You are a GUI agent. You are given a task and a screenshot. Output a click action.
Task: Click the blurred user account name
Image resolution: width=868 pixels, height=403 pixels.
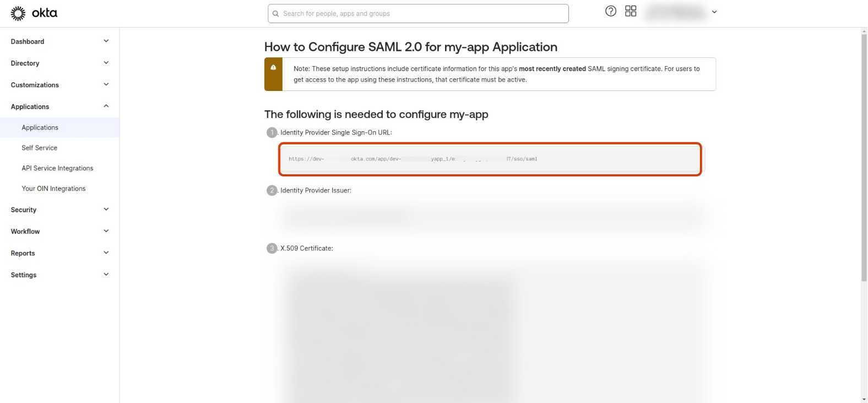[x=676, y=12]
